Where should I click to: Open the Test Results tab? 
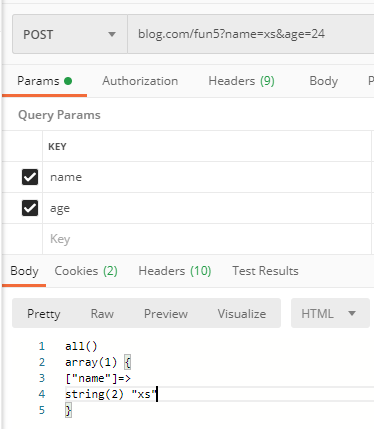(x=265, y=271)
